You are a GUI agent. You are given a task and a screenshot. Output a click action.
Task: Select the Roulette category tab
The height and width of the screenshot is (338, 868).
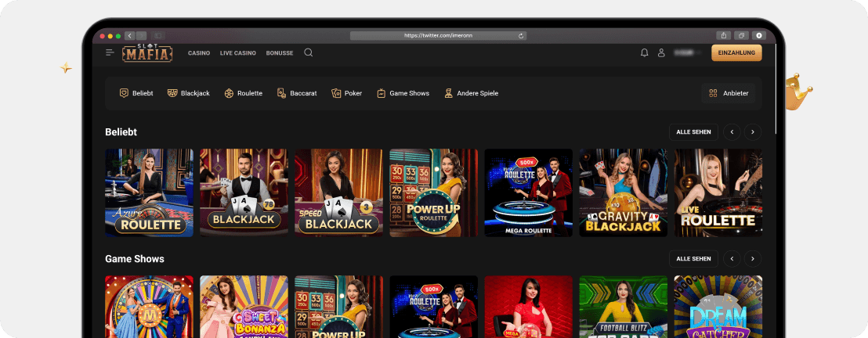[x=243, y=93]
